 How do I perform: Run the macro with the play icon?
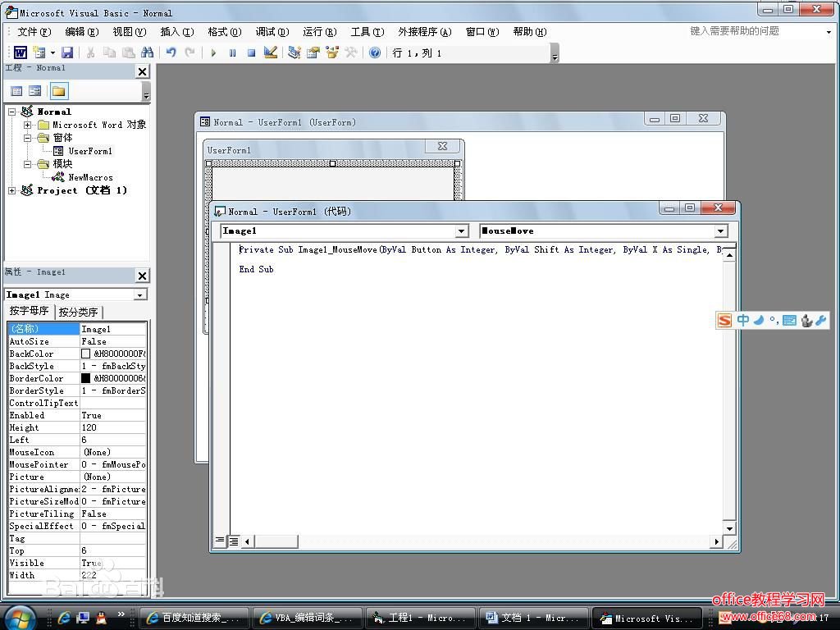click(x=213, y=52)
